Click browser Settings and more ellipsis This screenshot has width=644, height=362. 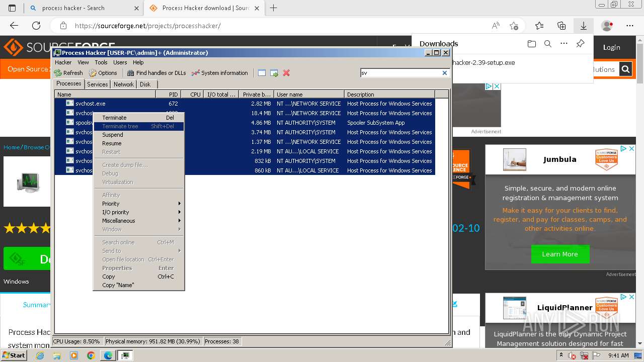pyautogui.click(x=630, y=26)
